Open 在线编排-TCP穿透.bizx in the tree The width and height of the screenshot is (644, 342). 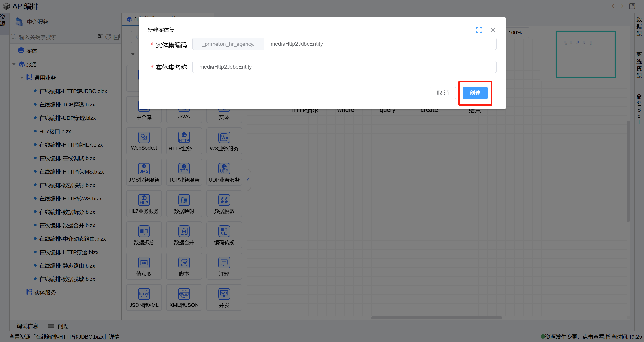[67, 104]
